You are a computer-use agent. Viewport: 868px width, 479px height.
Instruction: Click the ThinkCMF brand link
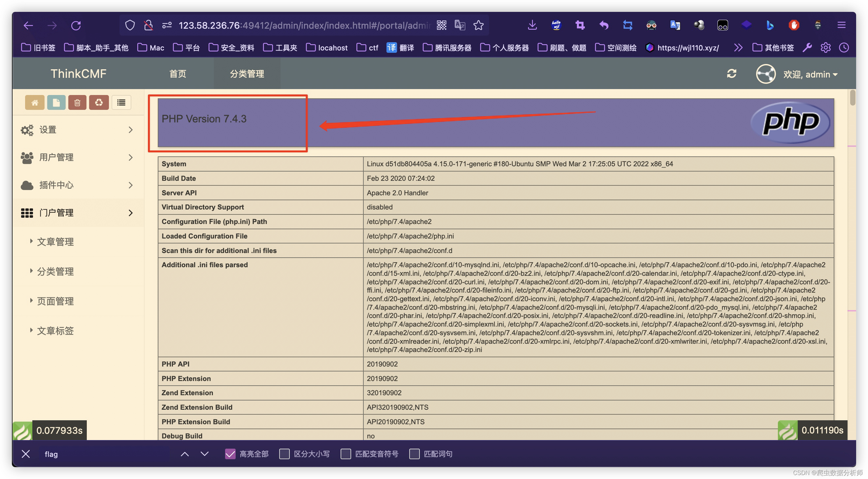pos(79,74)
